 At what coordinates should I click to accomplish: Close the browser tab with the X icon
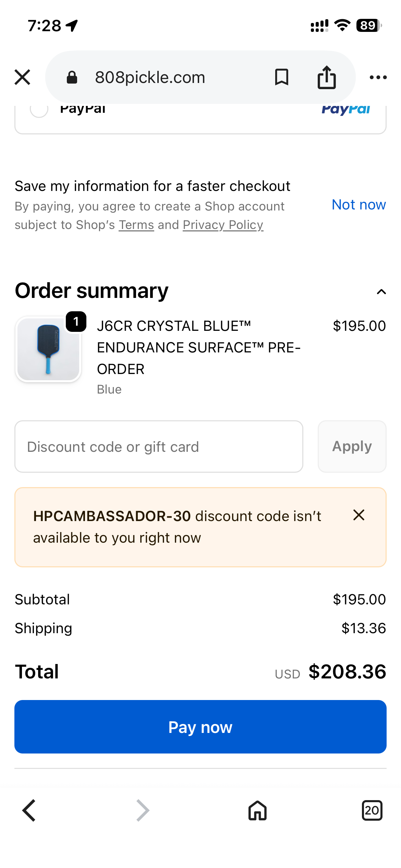pyautogui.click(x=22, y=77)
